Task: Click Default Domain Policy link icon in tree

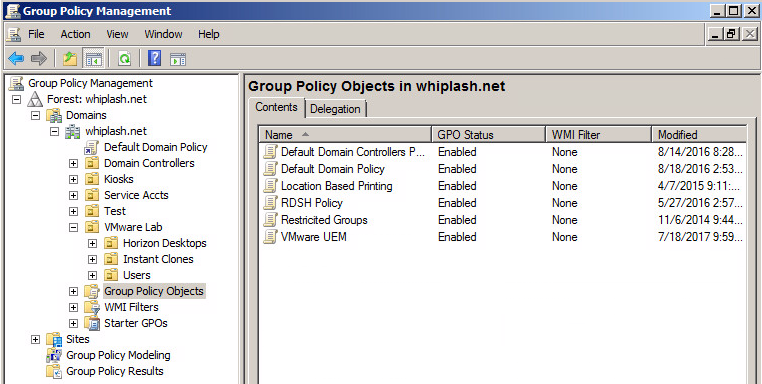Action: 91,147
